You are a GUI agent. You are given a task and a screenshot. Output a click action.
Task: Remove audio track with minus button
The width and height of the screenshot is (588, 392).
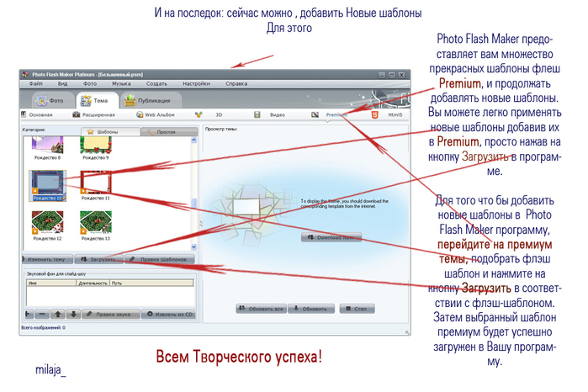[42, 315]
